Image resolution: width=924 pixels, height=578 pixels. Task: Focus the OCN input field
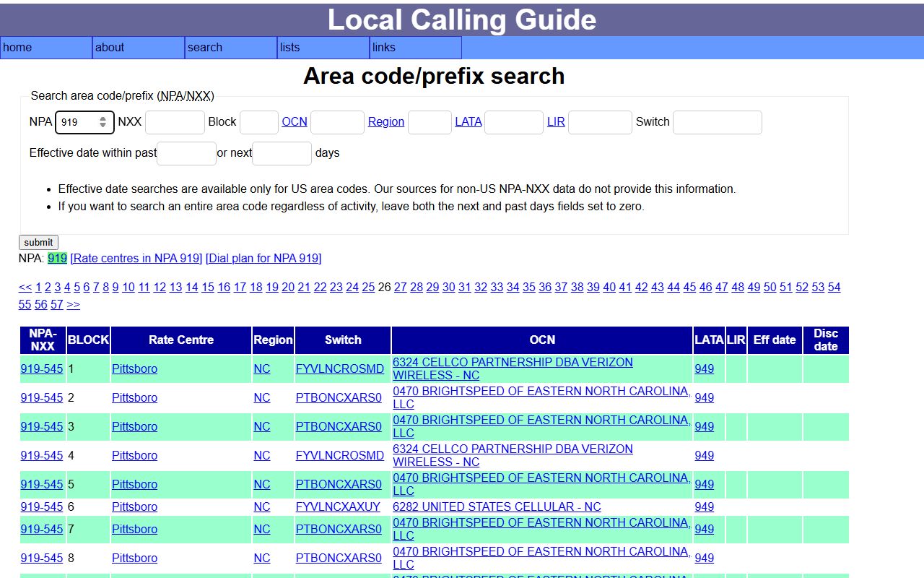coord(337,122)
